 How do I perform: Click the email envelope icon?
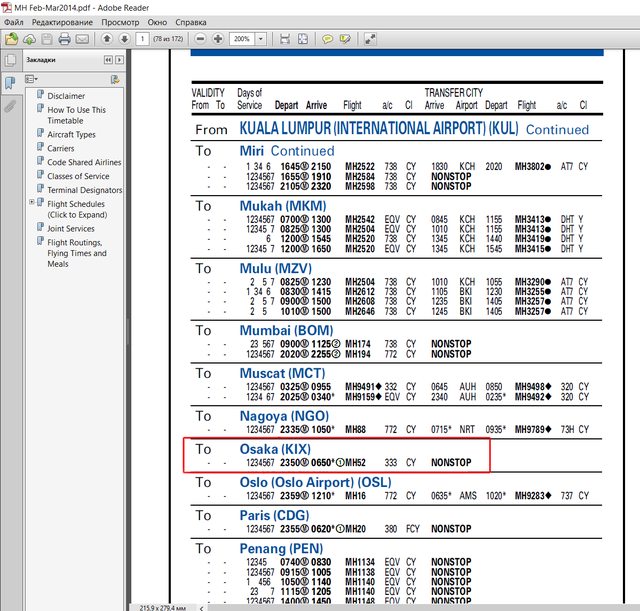82,39
